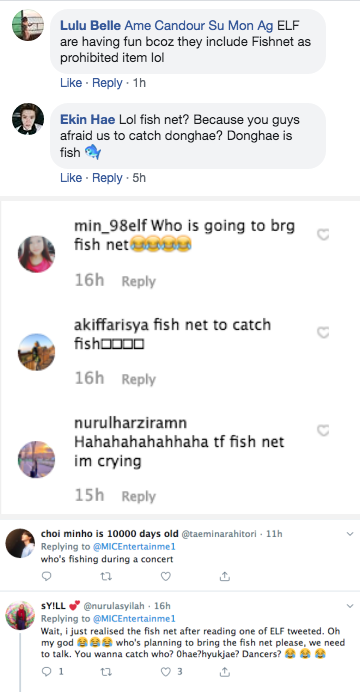Open Ekin Hae's profile picture
The image size is (360, 692).
pyautogui.click(x=28, y=119)
